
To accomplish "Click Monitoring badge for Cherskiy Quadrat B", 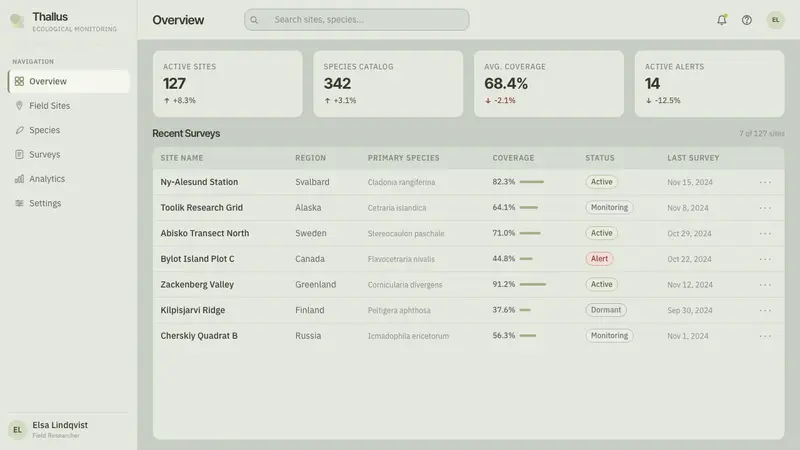I will tap(609, 335).
